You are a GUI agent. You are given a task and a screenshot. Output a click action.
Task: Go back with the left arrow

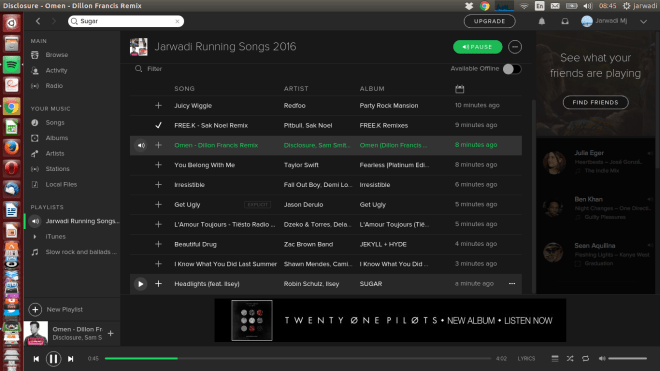pyautogui.click(x=38, y=21)
